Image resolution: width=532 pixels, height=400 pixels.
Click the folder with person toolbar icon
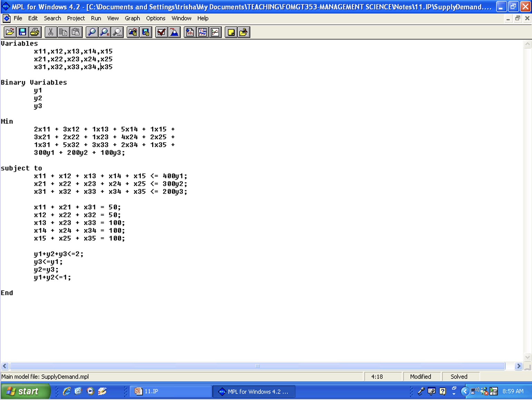tap(244, 32)
